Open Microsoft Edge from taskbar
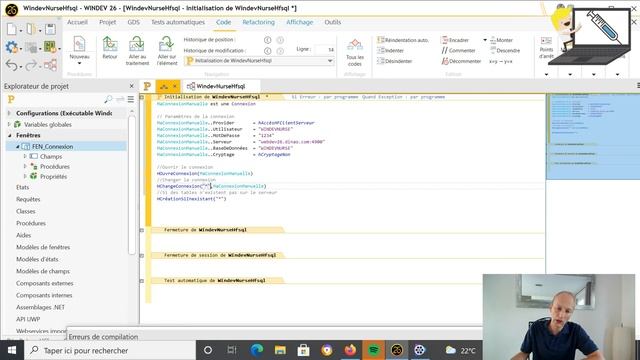Screen dimensions: 640x360 coord(257,350)
